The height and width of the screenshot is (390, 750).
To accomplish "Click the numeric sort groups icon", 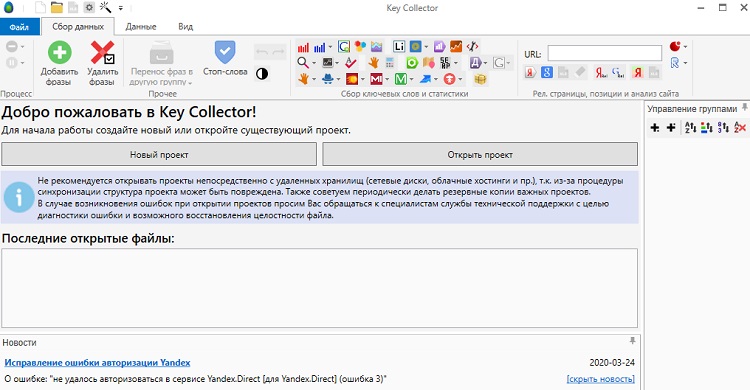I will point(723,127).
